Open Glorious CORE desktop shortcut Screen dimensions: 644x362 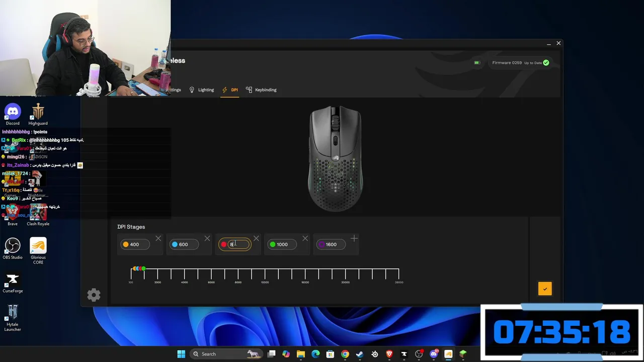click(x=38, y=251)
